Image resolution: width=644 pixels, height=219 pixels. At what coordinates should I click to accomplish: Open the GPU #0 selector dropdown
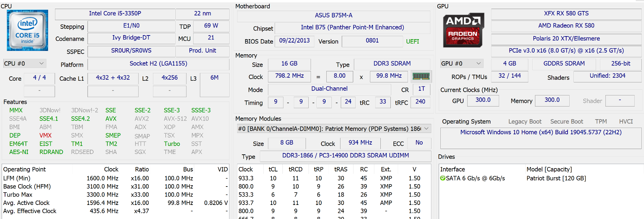[462, 63]
